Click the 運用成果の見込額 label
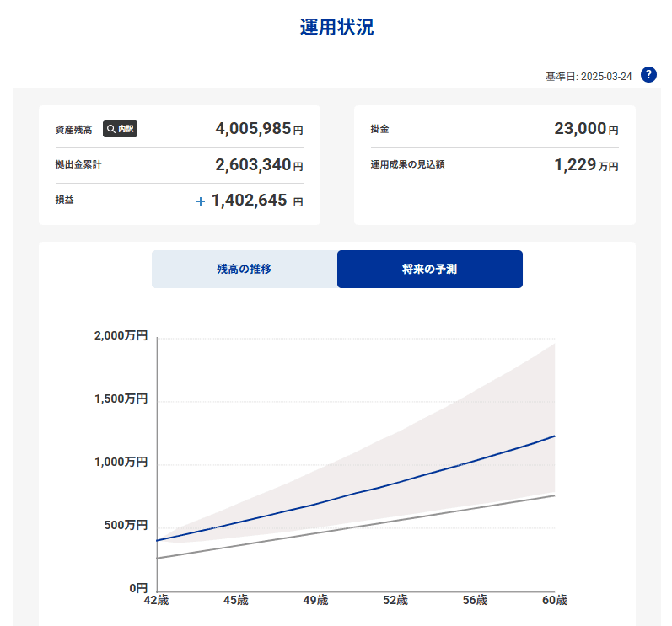 click(407, 164)
